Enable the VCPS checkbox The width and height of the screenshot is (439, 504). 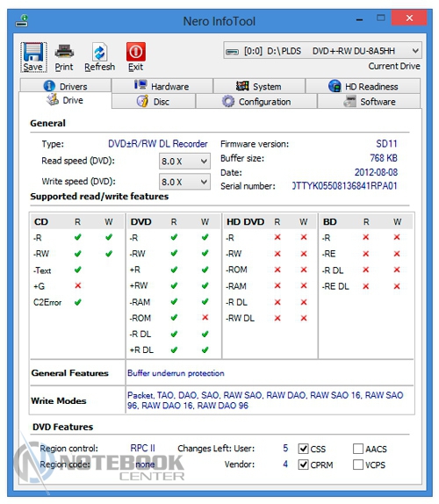[358, 464]
